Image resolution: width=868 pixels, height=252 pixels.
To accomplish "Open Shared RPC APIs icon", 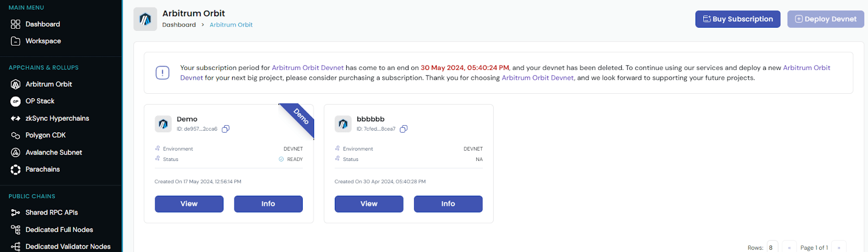I will click(16, 212).
